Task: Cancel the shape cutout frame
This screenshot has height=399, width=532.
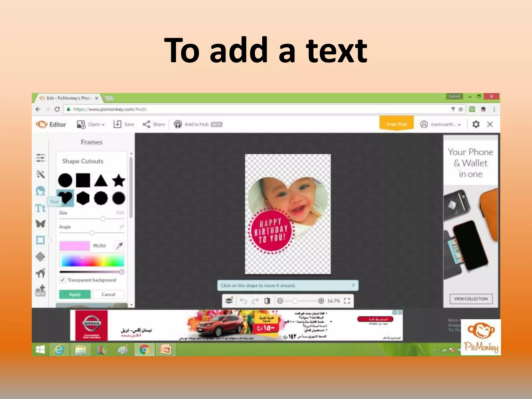Action: 108,294
